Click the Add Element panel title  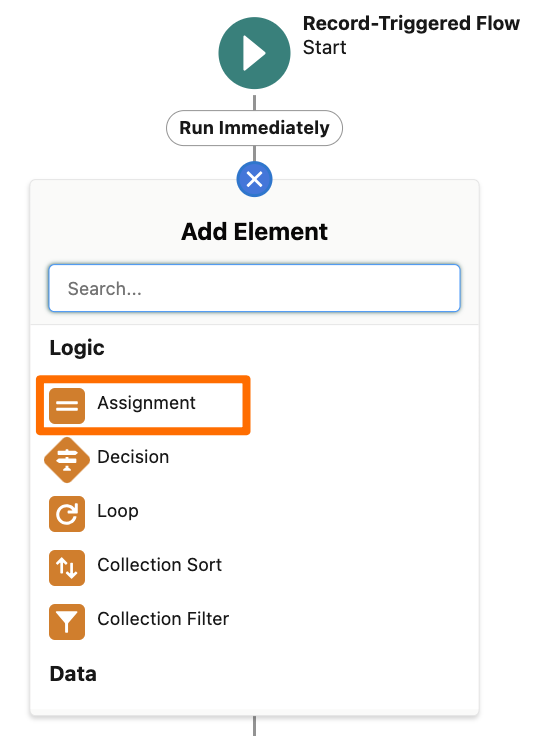point(254,232)
